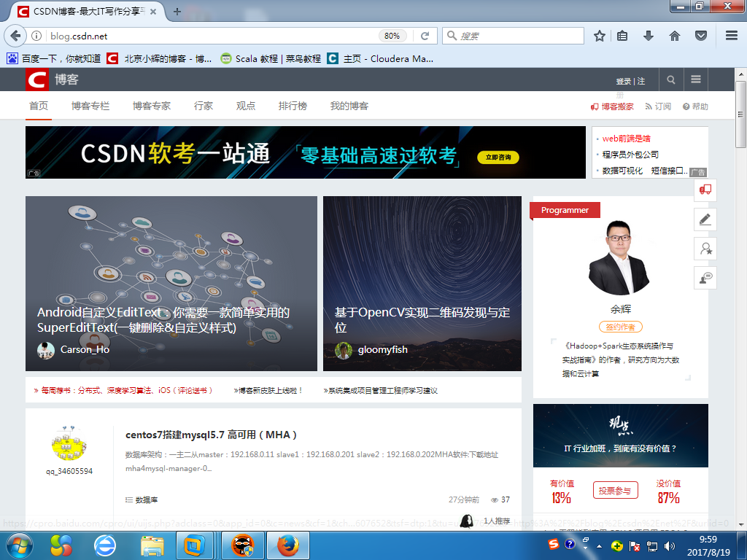
Task: Bookmark this page with the star icon
Action: 600,36
